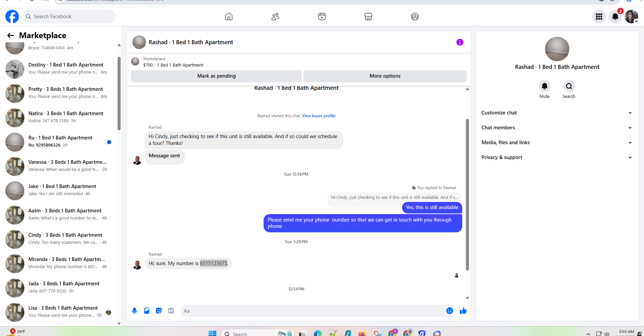Click the back arrow beside Marketplace
This screenshot has height=336, width=644.
(x=10, y=35)
